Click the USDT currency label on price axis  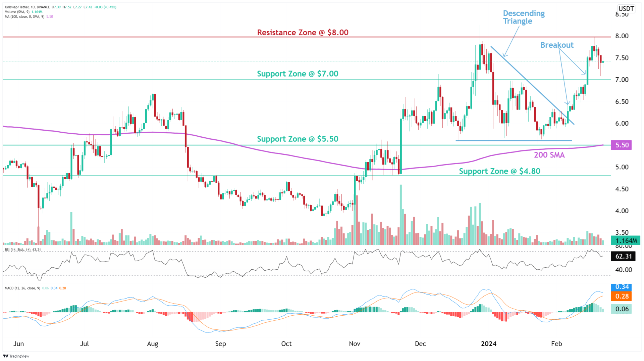[626, 9]
